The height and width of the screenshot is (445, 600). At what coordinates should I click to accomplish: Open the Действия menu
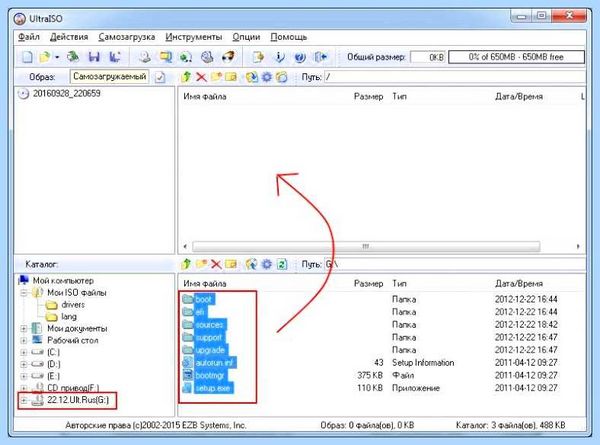[69, 37]
